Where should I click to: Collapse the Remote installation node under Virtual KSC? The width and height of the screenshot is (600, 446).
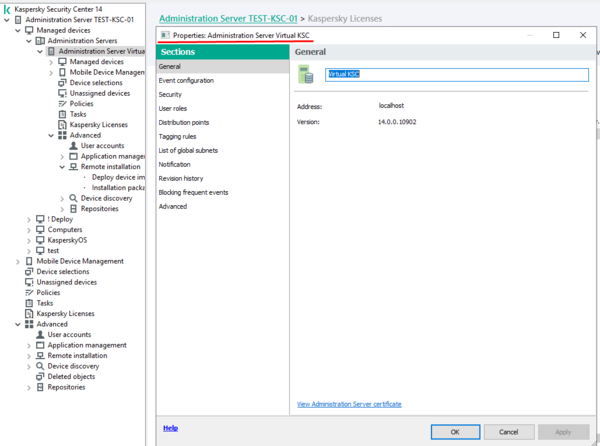(x=62, y=167)
